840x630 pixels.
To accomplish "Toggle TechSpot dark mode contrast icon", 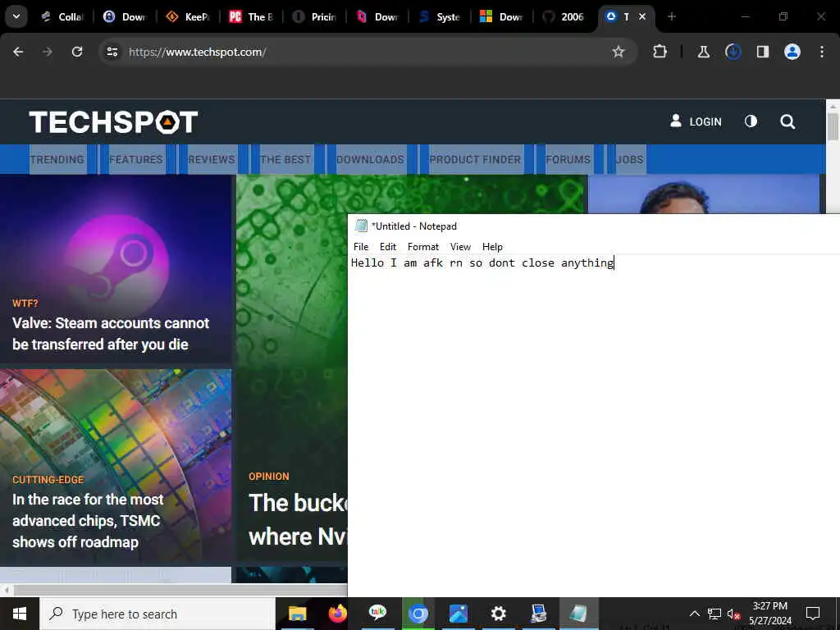I will tap(751, 121).
